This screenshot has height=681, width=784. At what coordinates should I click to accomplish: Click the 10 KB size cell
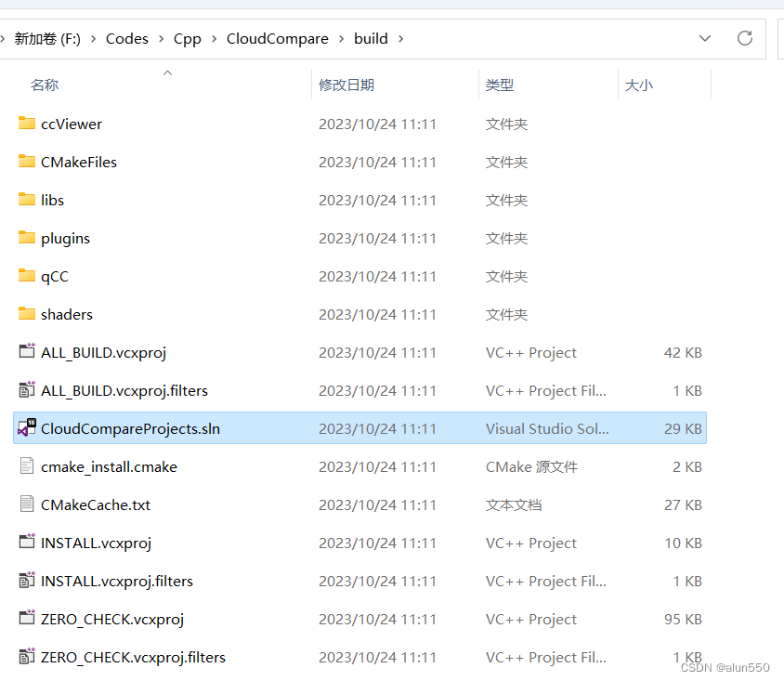click(x=683, y=543)
